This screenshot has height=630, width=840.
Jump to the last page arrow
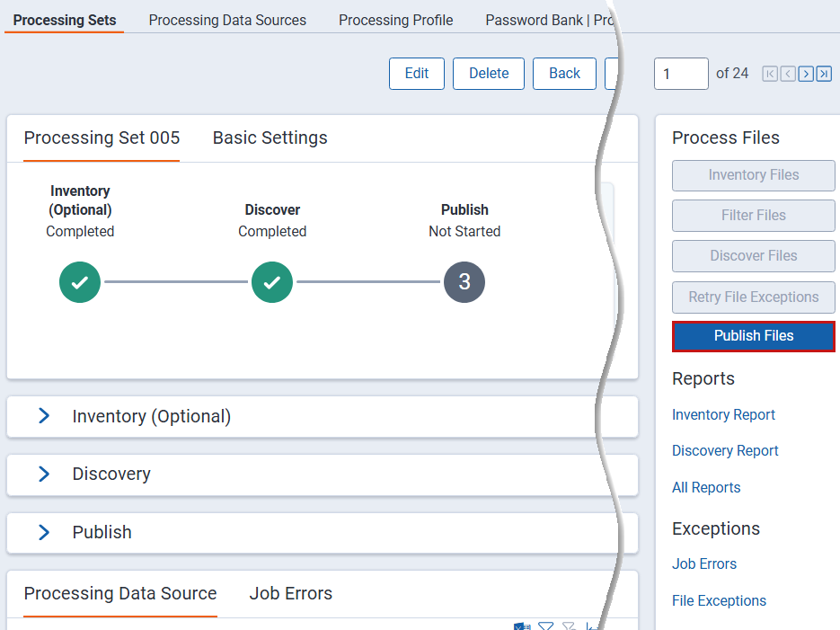(x=824, y=74)
